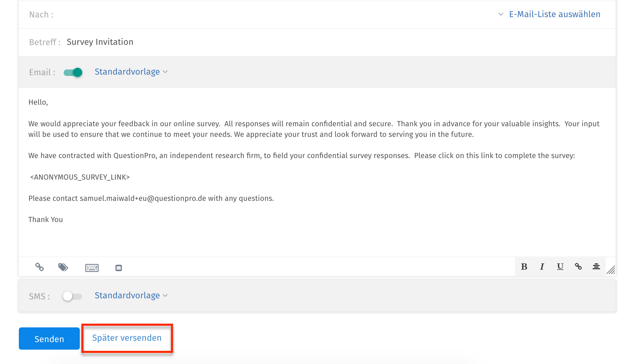Disable the Email toggle switch
643x364 pixels.
73,72
